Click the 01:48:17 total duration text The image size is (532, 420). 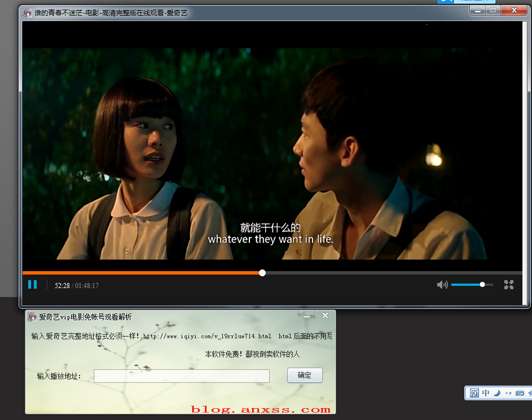[x=87, y=286]
